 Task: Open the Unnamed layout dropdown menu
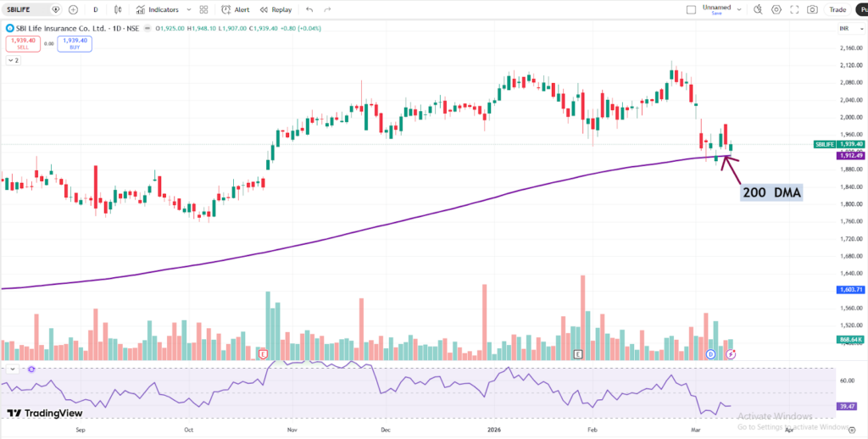click(738, 10)
